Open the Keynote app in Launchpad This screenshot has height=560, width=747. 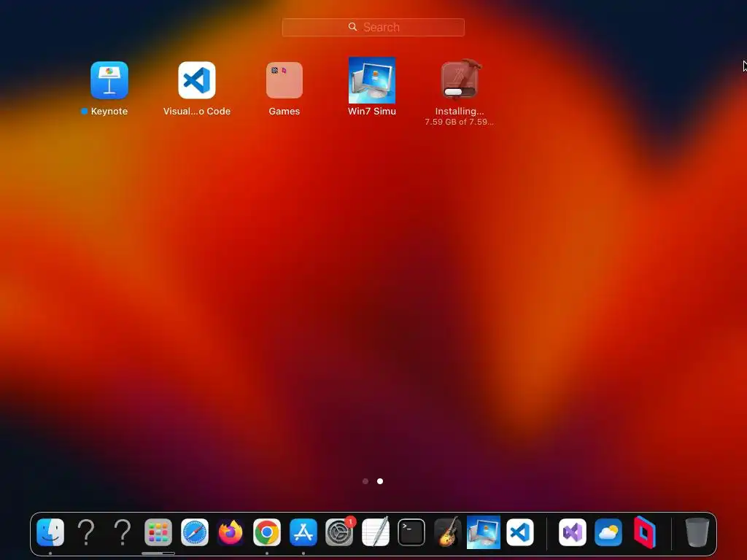[x=109, y=80]
